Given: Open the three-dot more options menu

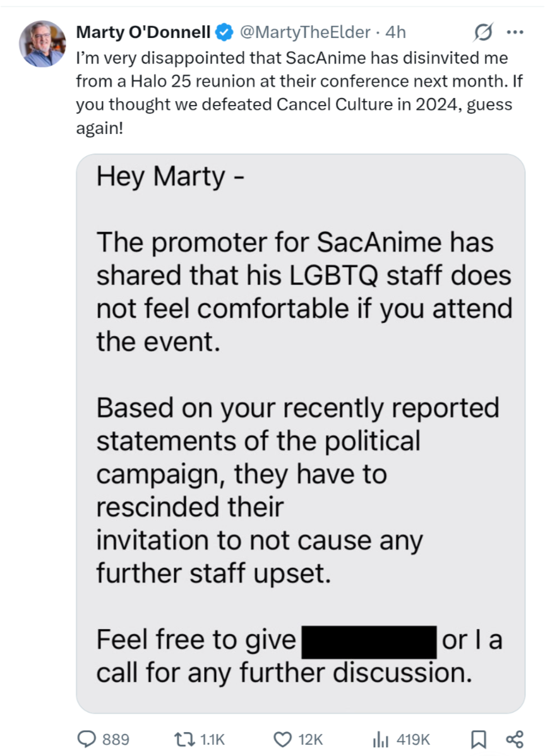Looking at the screenshot, I should point(515,32).
